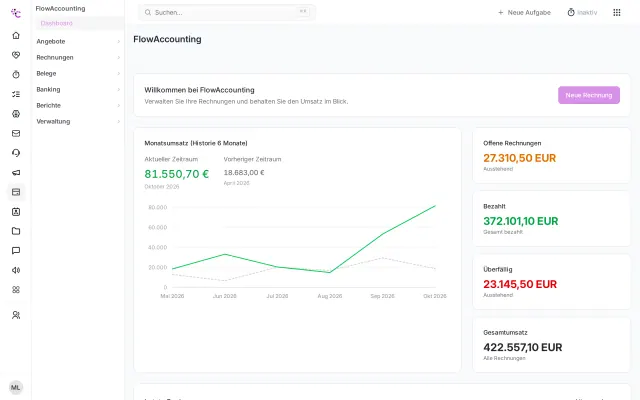The image size is (640, 400).
Task: Expand the Banking chevron arrow
Action: [118, 89]
